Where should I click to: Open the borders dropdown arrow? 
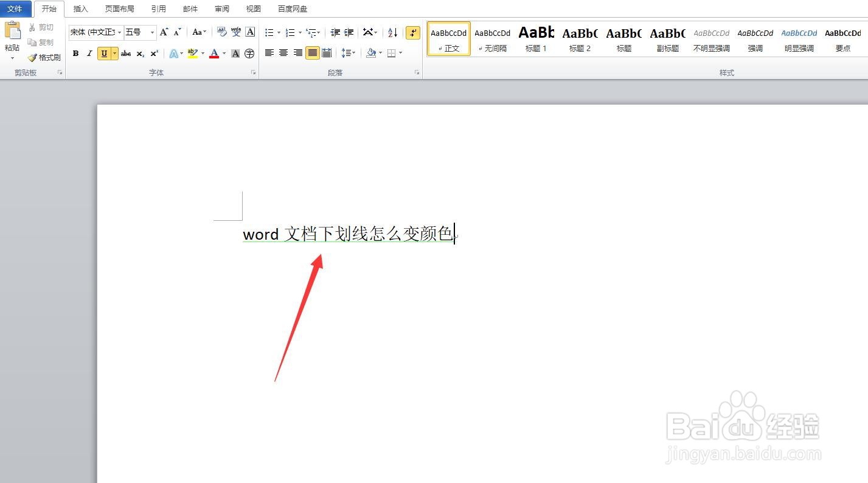coord(400,53)
